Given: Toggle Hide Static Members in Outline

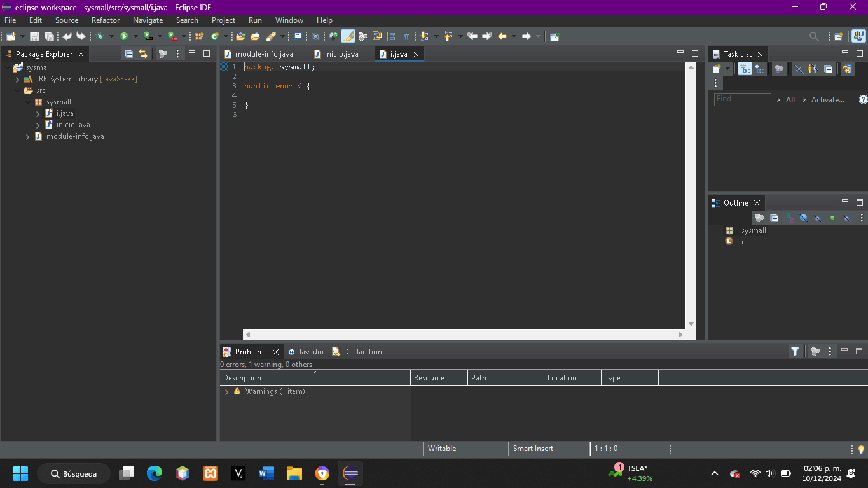Looking at the screenshot, I should click(x=818, y=218).
